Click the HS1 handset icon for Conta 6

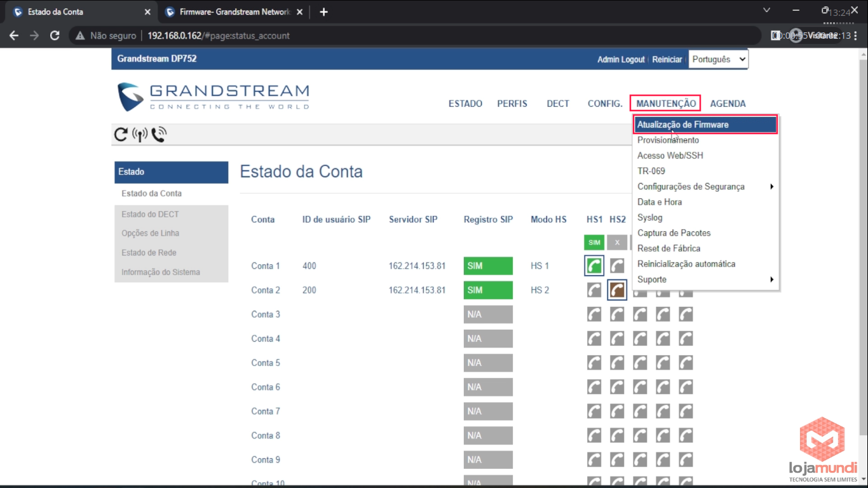coord(594,386)
